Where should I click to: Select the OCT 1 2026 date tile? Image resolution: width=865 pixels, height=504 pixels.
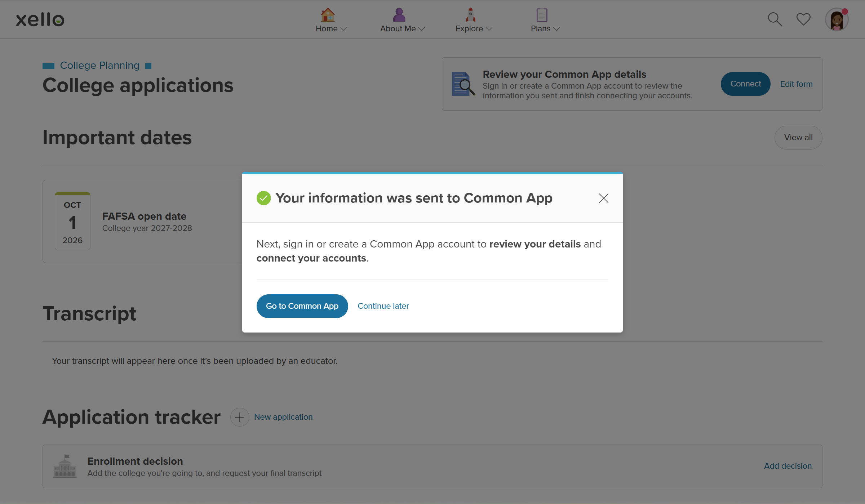coord(72,221)
